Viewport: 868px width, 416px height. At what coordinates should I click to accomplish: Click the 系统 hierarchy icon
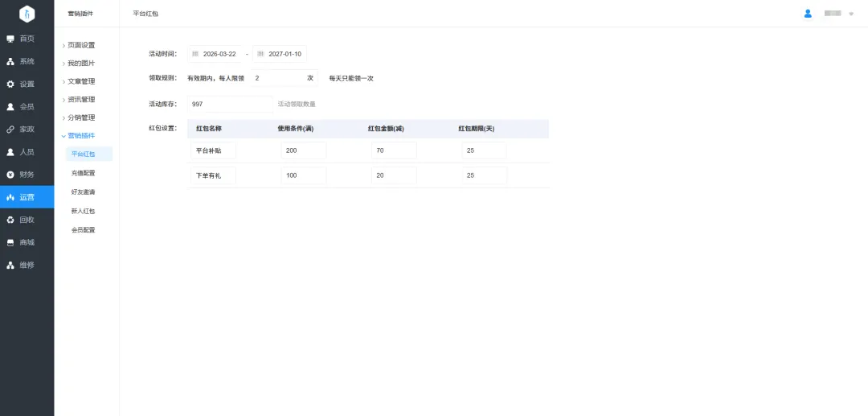pos(10,61)
